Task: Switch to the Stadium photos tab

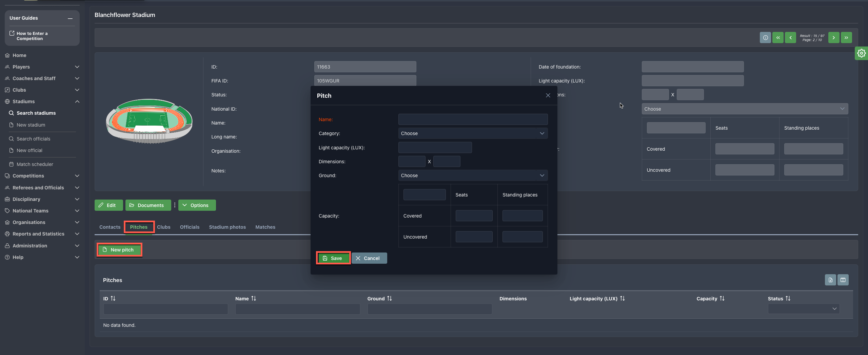Action: click(227, 227)
